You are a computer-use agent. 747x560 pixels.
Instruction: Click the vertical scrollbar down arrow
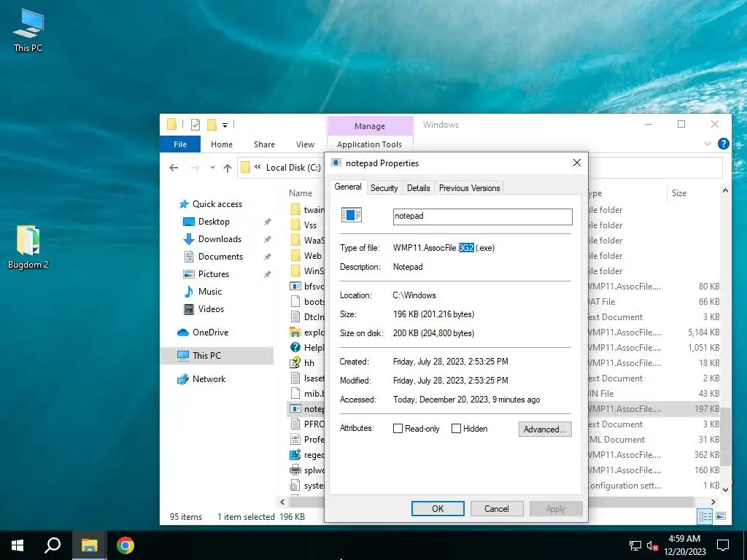click(x=725, y=489)
